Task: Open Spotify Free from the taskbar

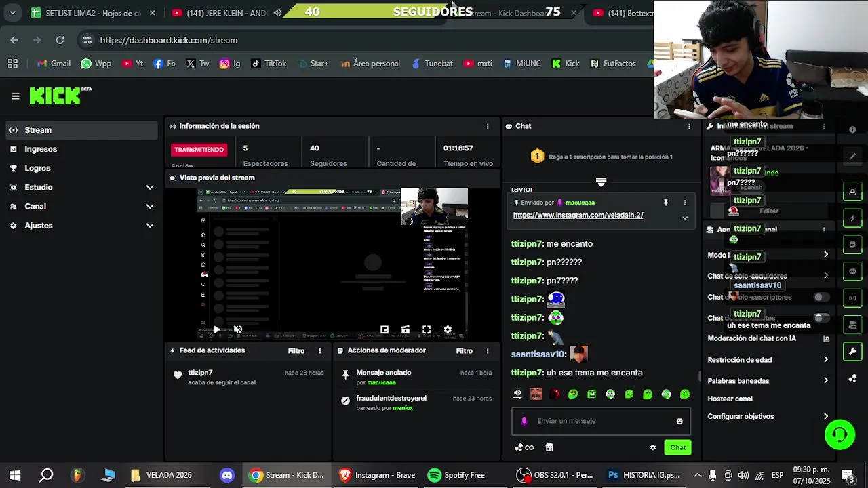Action: click(x=456, y=475)
